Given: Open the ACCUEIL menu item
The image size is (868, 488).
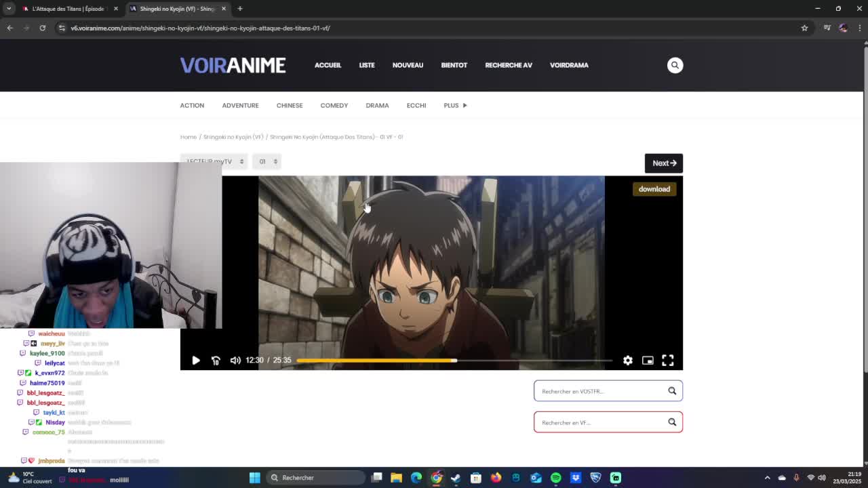Looking at the screenshot, I should pyautogui.click(x=328, y=65).
